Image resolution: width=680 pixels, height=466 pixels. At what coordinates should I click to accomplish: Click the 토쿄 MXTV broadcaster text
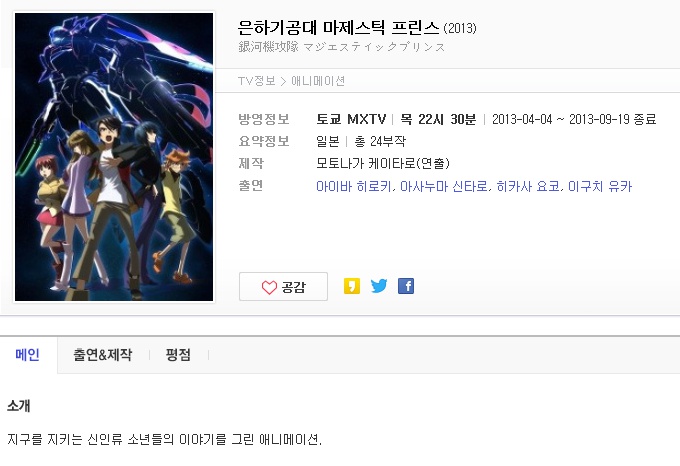pyautogui.click(x=351, y=119)
